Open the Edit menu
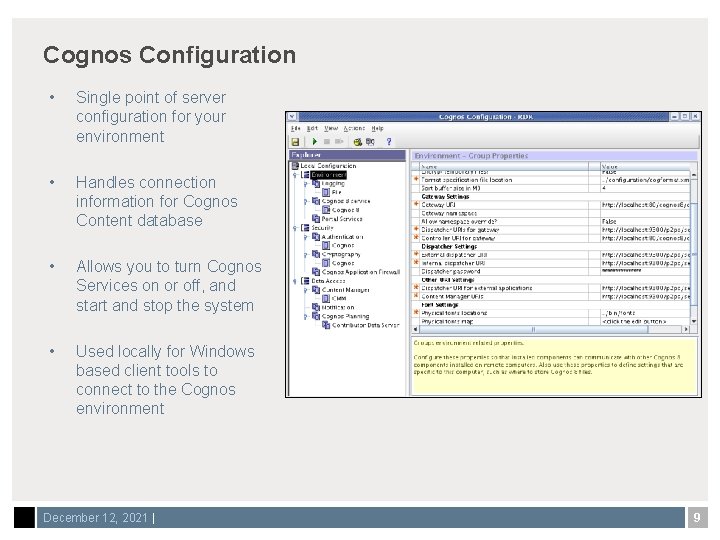The image size is (720, 540). click(312, 129)
